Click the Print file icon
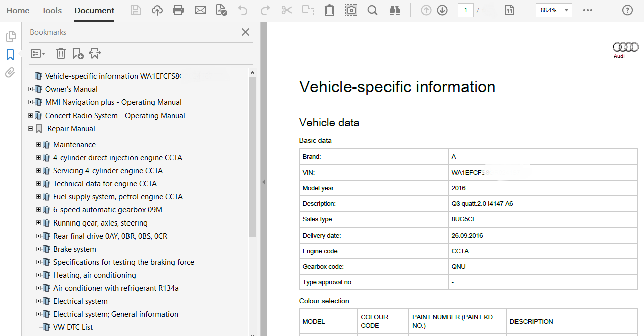The height and width of the screenshot is (336, 644). click(x=178, y=10)
